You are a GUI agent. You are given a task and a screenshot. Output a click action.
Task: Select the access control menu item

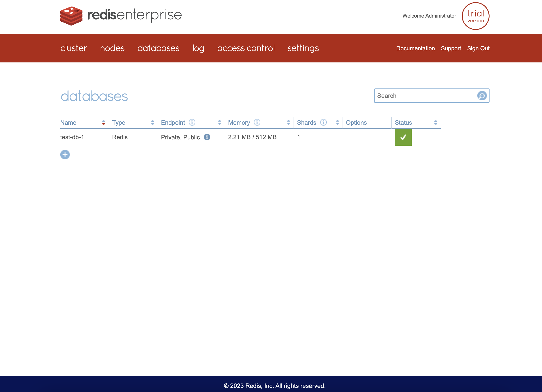tap(246, 48)
